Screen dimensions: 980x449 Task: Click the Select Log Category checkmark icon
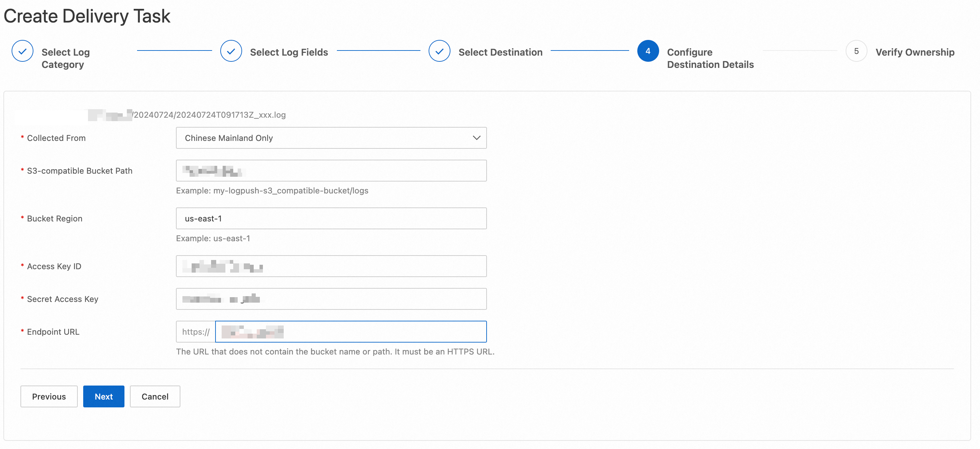[x=23, y=51]
